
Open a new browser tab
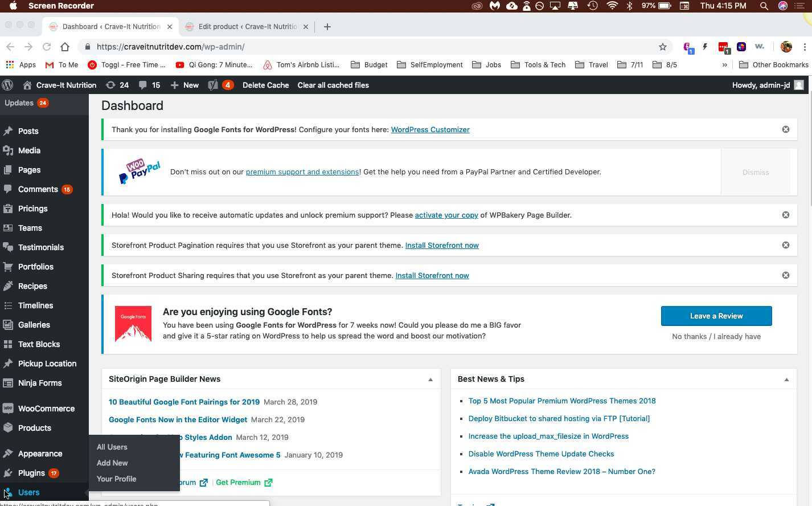327,27
